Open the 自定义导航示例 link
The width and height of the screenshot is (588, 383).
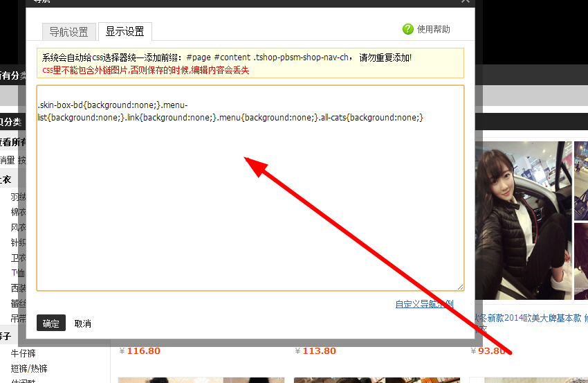click(x=424, y=304)
